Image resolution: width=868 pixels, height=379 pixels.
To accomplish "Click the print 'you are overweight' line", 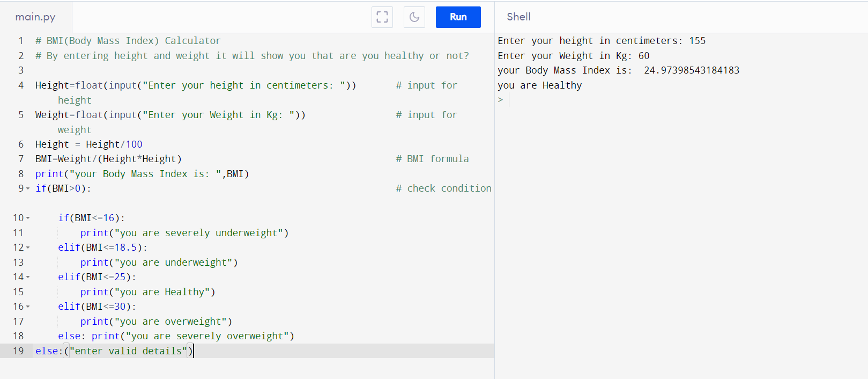I will pyautogui.click(x=156, y=322).
